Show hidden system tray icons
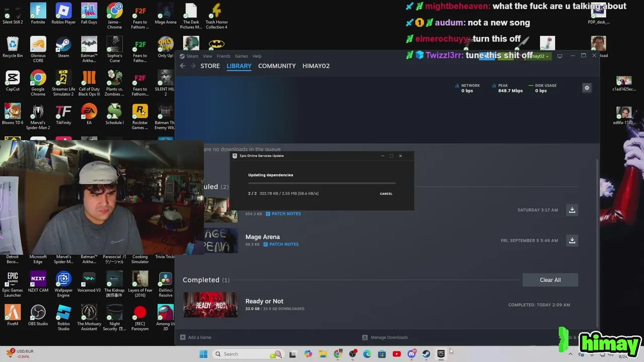Viewport: 644px width, 362px height. (x=570, y=354)
